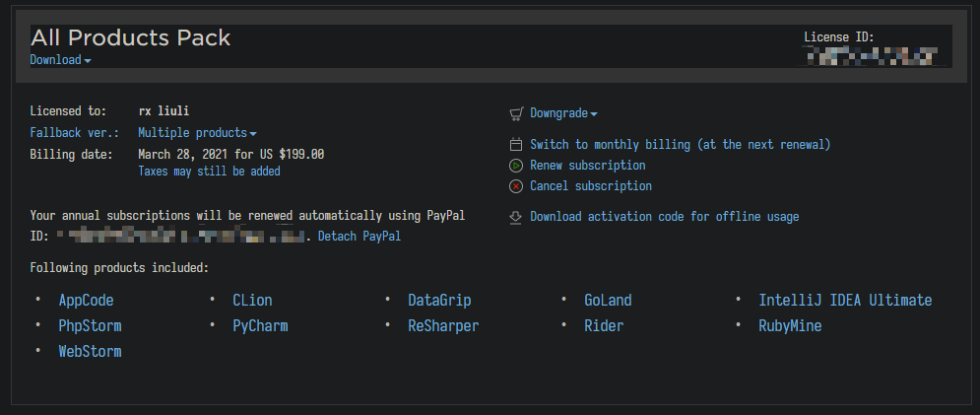Click the License ID label
The width and height of the screenshot is (980, 415).
(x=839, y=37)
